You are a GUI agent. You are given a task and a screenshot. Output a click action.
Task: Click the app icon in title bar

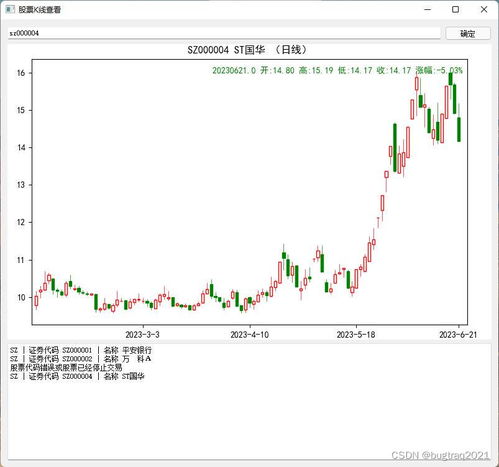pos(10,9)
